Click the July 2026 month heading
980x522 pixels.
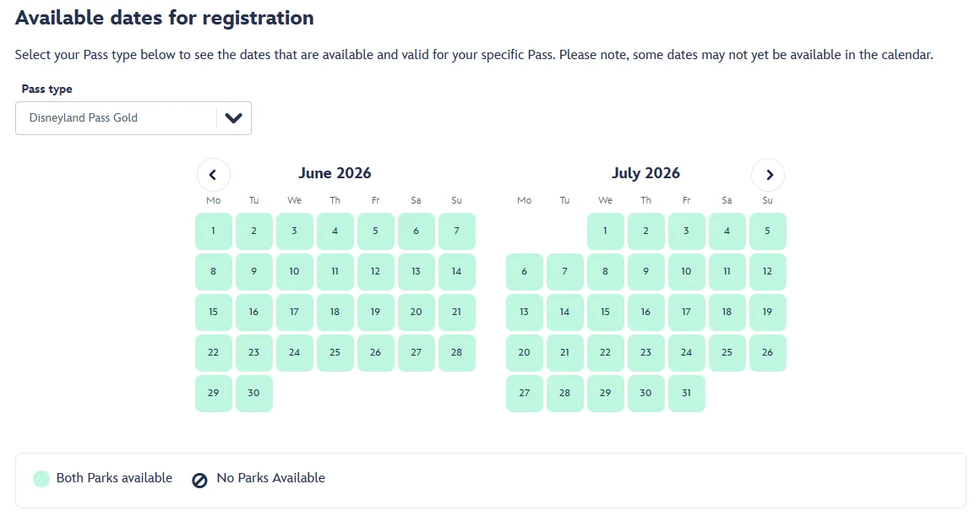[645, 173]
